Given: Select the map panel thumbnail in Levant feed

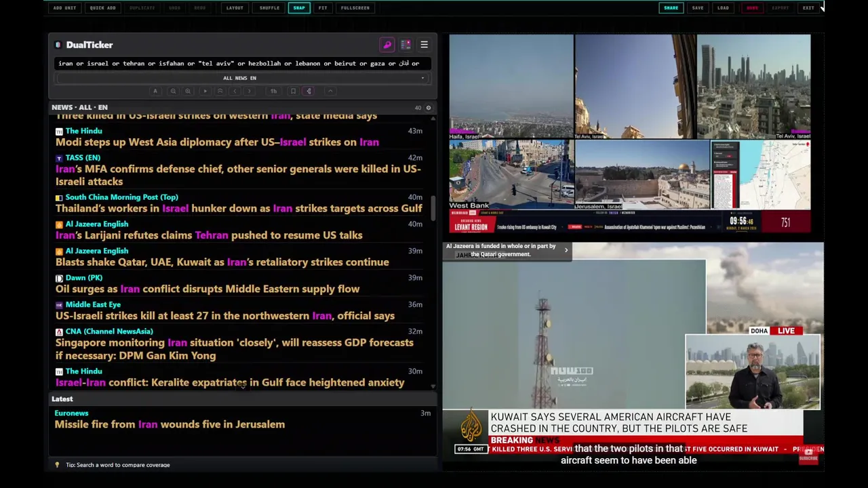Looking at the screenshot, I should 760,175.
